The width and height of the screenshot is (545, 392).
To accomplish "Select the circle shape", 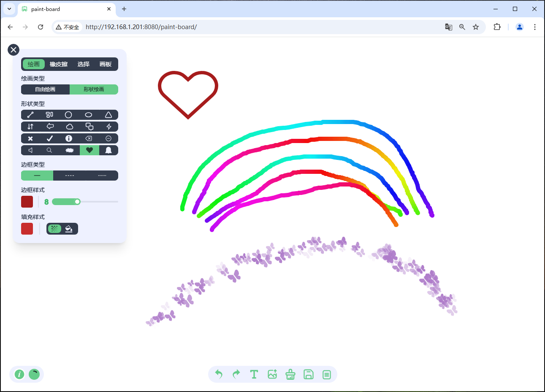I will click(x=68, y=115).
